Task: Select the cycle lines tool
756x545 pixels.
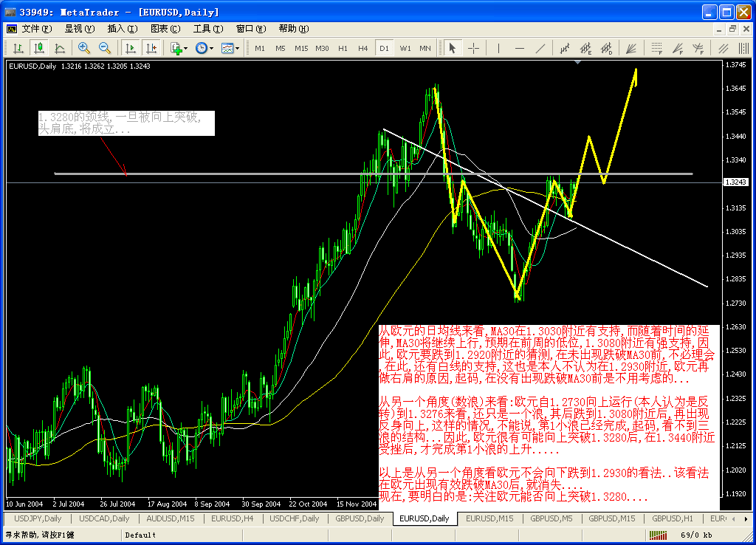Action: (x=743, y=48)
